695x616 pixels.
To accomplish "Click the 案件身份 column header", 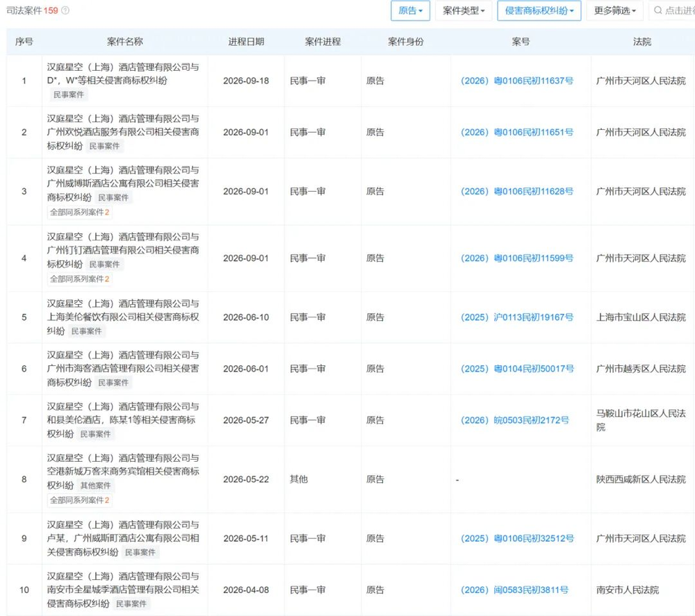I will 406,42.
